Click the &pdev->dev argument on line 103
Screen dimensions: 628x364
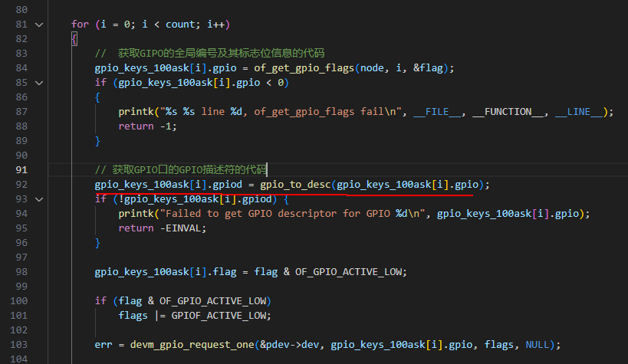(290, 345)
